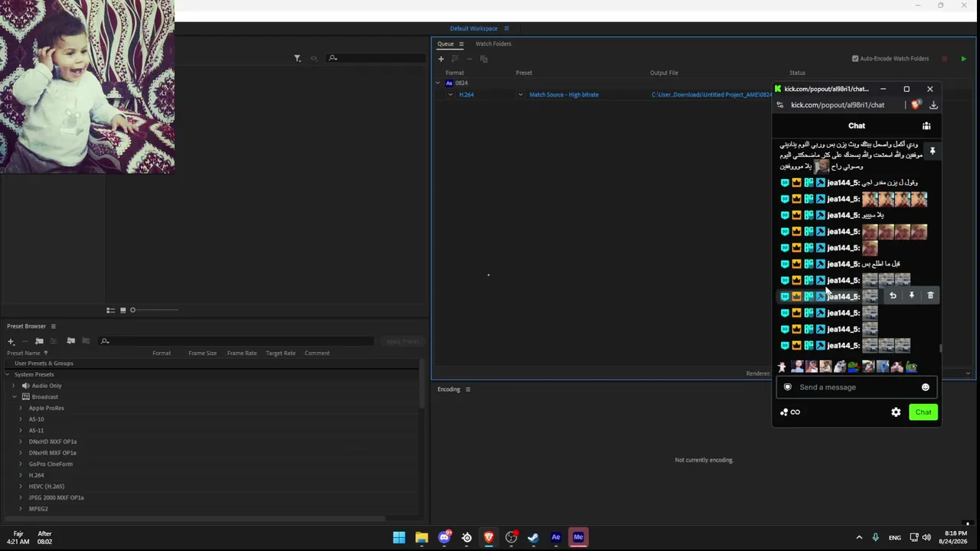Click the pinned message pin icon in chat

tap(933, 152)
